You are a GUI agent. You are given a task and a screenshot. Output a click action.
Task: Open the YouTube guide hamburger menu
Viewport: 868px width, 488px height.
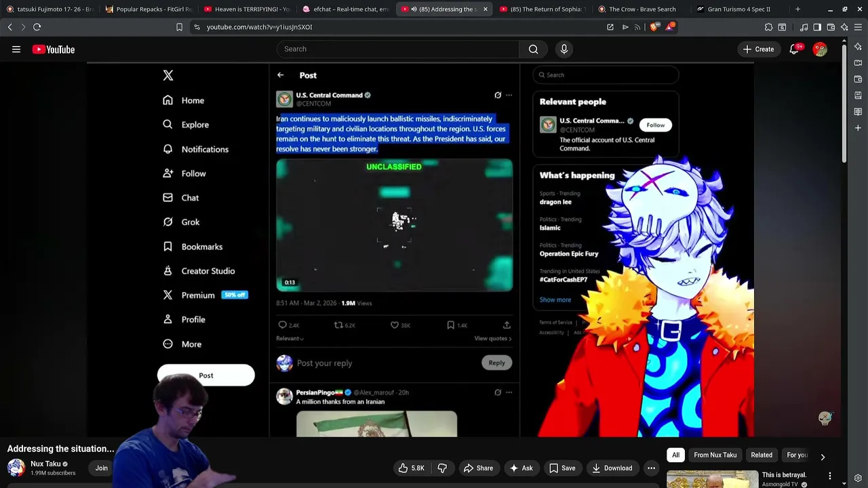(x=16, y=49)
